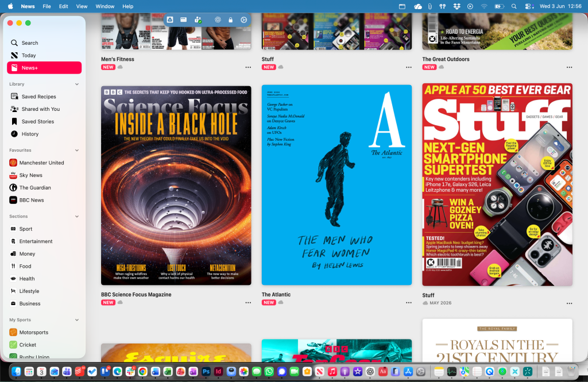
Task: Open more options for The Great Outdoors
Action: pyautogui.click(x=569, y=67)
